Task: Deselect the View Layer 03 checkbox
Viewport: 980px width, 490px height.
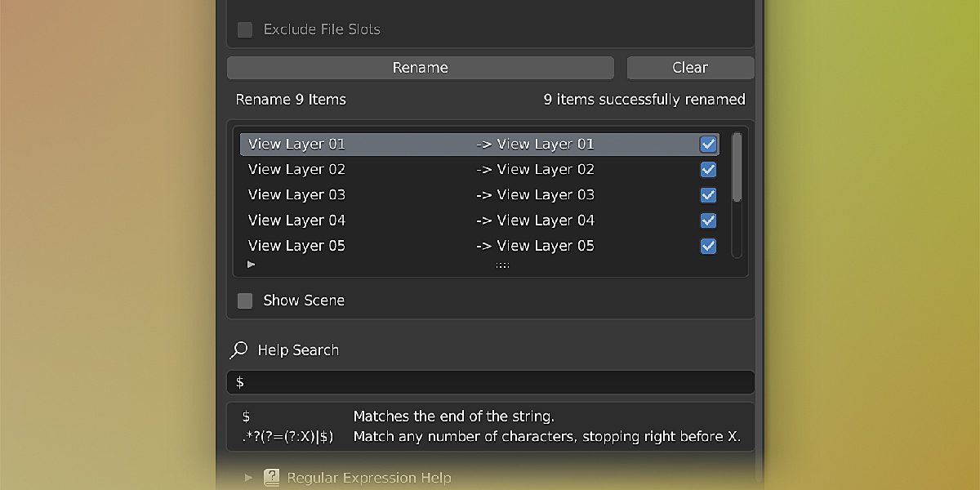Action: 708,195
